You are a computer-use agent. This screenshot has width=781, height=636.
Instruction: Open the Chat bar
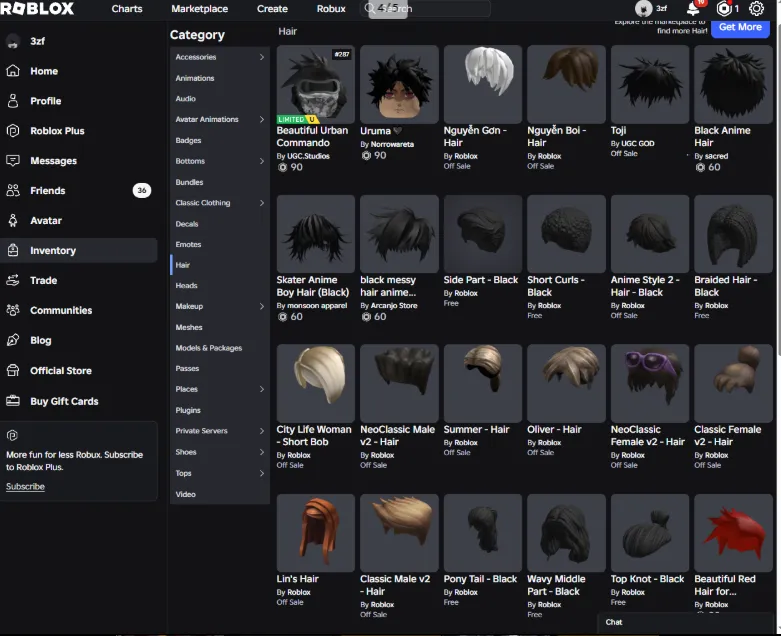click(x=684, y=622)
